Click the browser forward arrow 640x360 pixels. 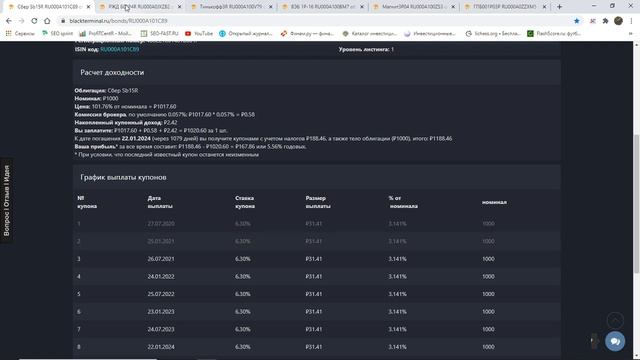21,21
